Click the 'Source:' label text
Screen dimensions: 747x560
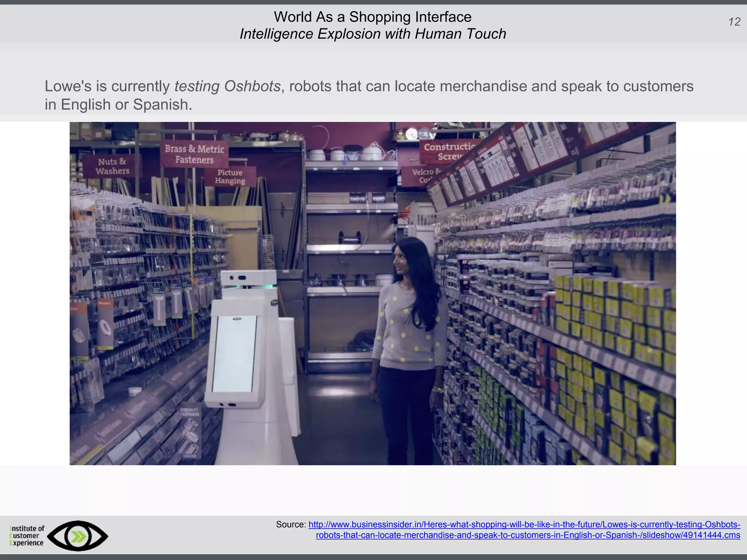291,525
